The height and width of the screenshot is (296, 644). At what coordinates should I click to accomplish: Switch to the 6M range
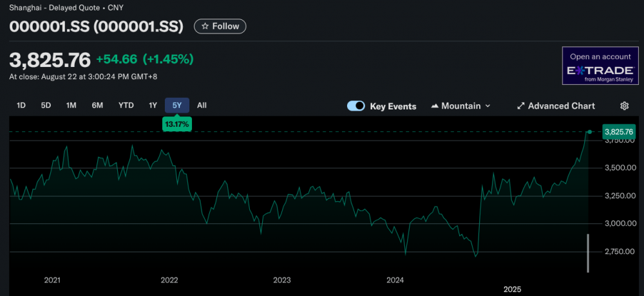pos(97,106)
